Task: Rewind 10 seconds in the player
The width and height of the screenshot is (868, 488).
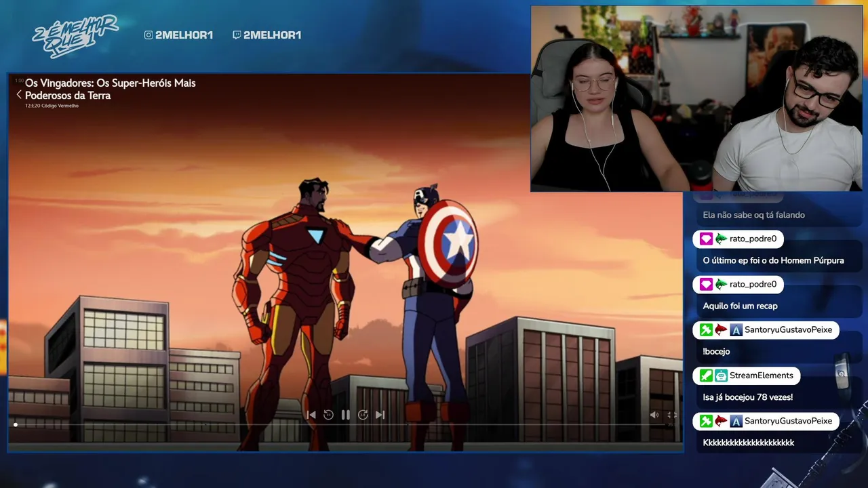Action: [328, 415]
